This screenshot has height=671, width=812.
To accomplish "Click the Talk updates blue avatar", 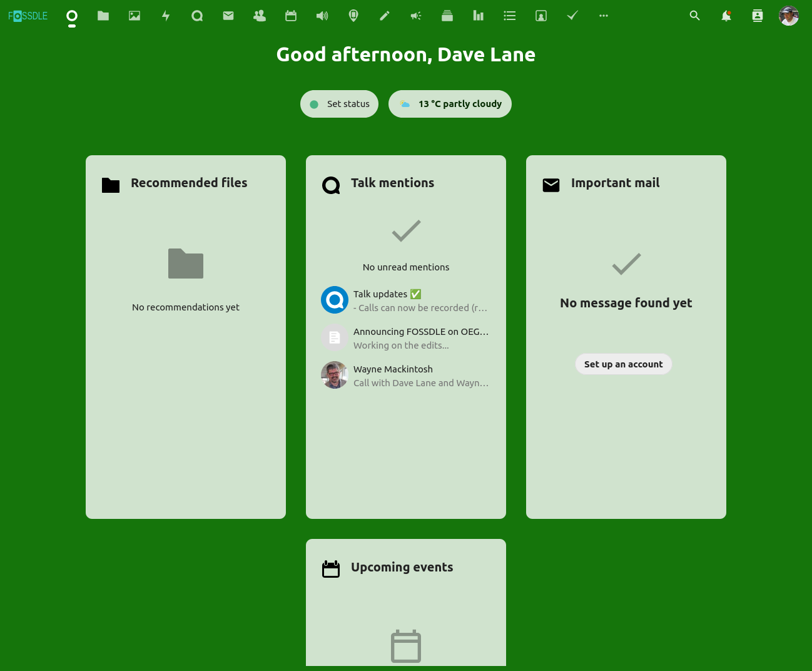I will 335,300.
